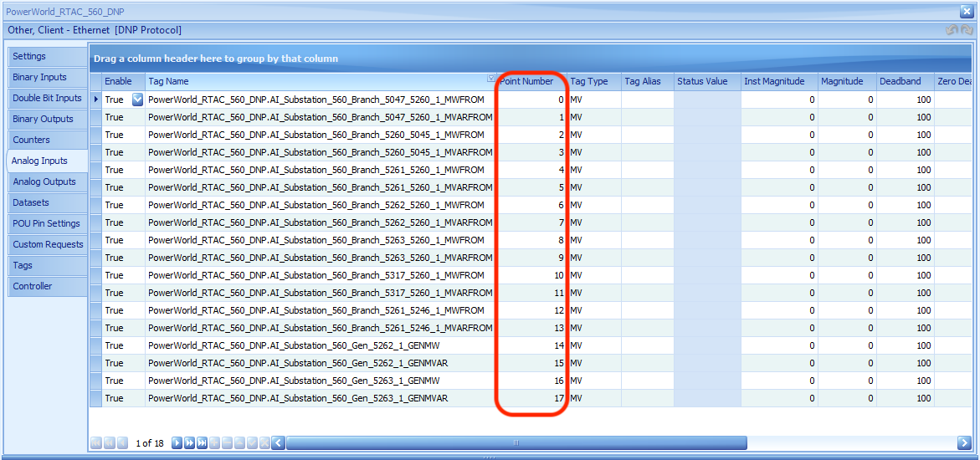980x460 pixels.
Task: Open Tag Name column filter icon
Action: (490, 78)
